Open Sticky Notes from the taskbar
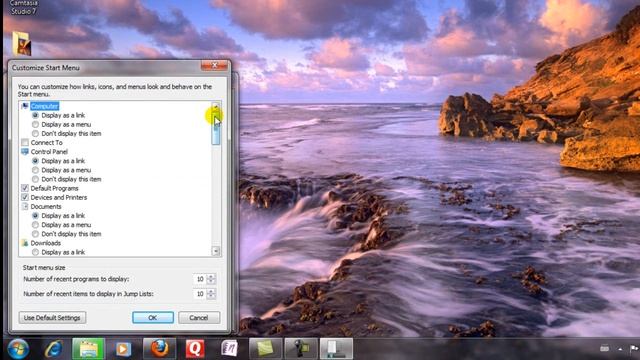The height and width of the screenshot is (360, 640). (x=265, y=349)
